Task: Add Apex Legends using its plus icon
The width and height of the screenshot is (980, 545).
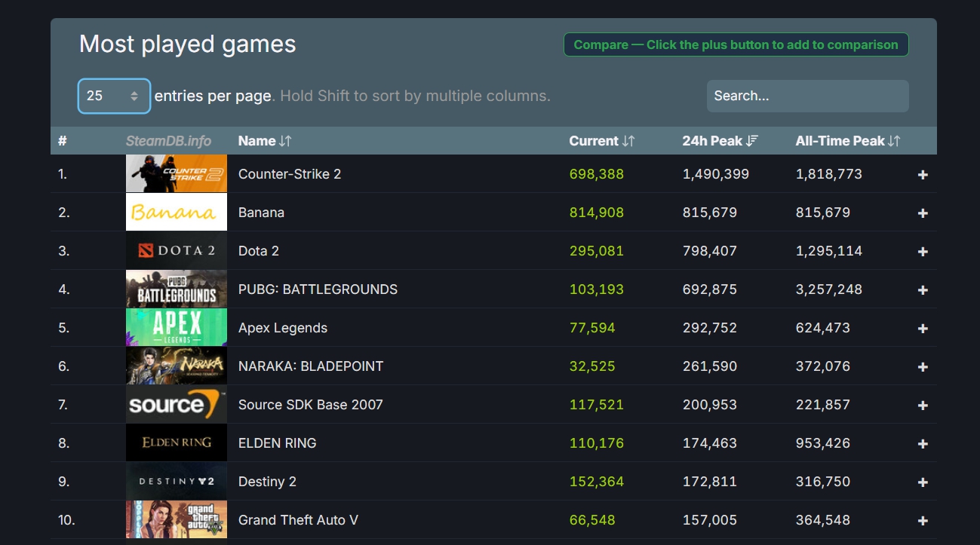Action: click(922, 329)
